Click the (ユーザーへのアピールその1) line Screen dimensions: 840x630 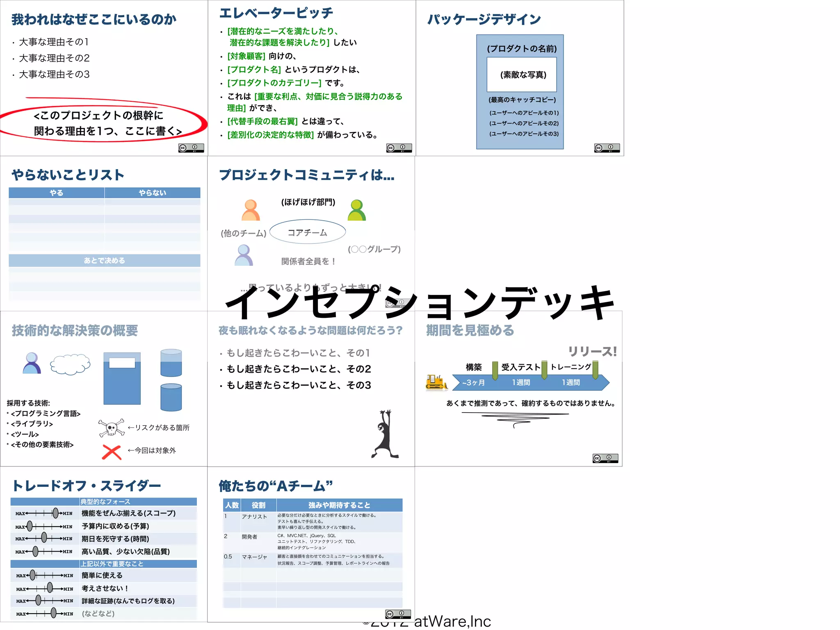(524, 112)
